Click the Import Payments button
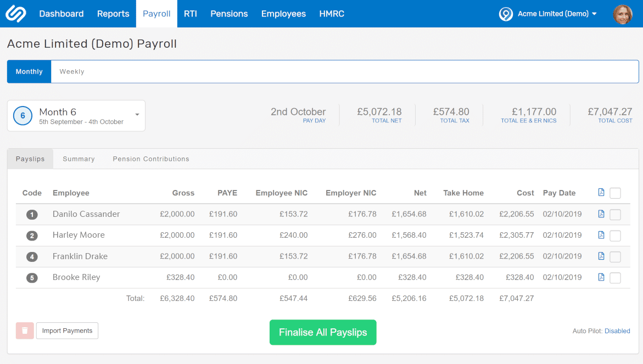Image resolution: width=643 pixels, height=364 pixels. [x=67, y=331]
